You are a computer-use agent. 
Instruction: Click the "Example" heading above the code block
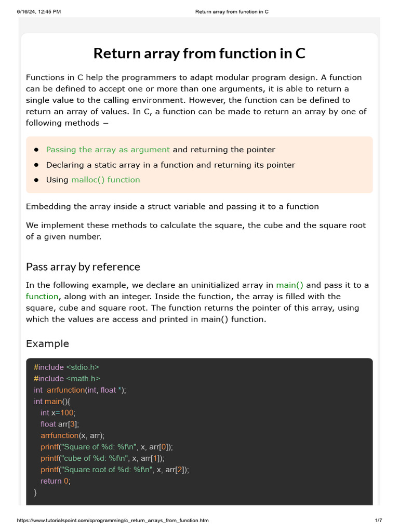pos(47,344)
